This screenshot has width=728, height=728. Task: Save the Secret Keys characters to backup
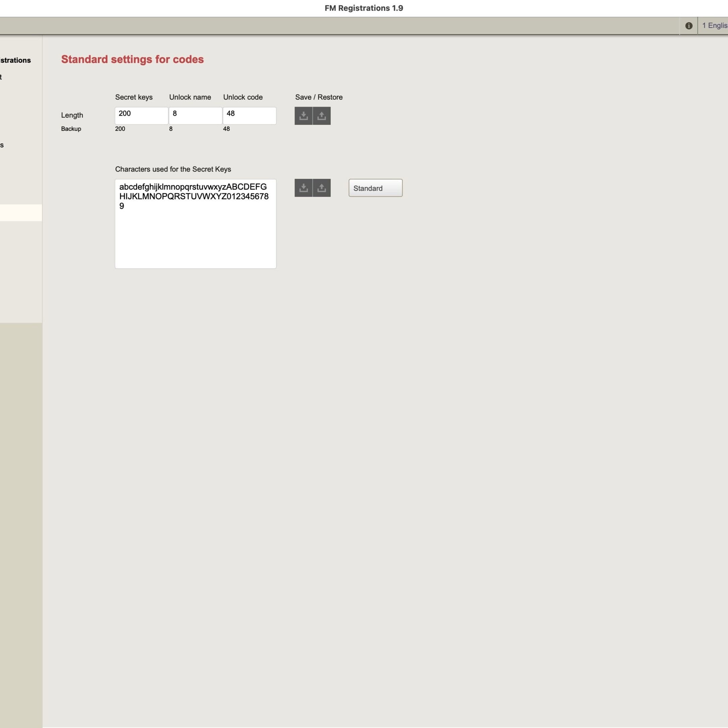[x=303, y=188]
